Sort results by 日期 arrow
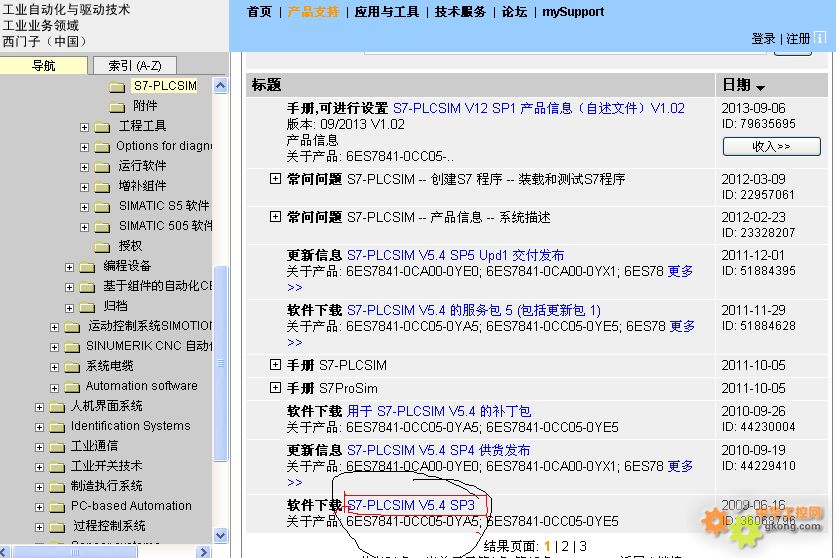 [761, 87]
